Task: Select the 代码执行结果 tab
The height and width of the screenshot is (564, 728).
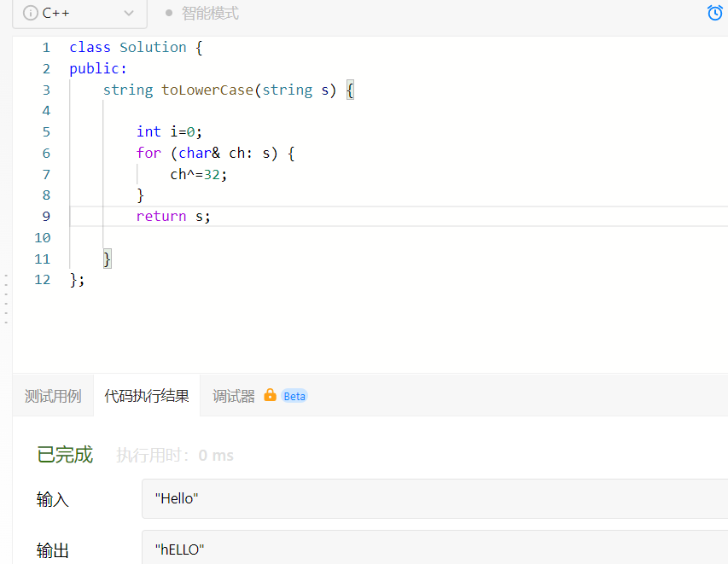Action: point(147,396)
